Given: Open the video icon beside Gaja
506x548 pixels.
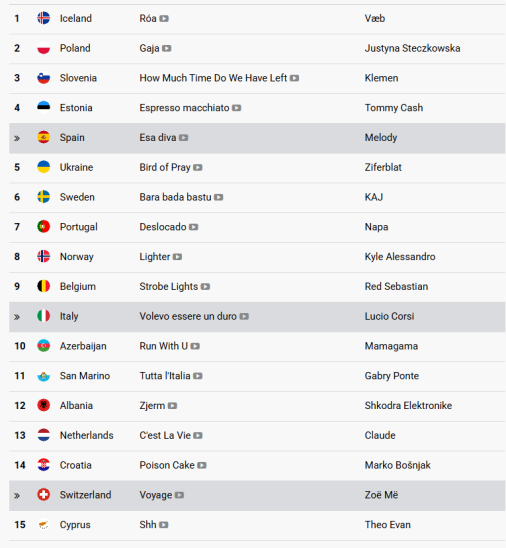Looking at the screenshot, I should pyautogui.click(x=166, y=48).
